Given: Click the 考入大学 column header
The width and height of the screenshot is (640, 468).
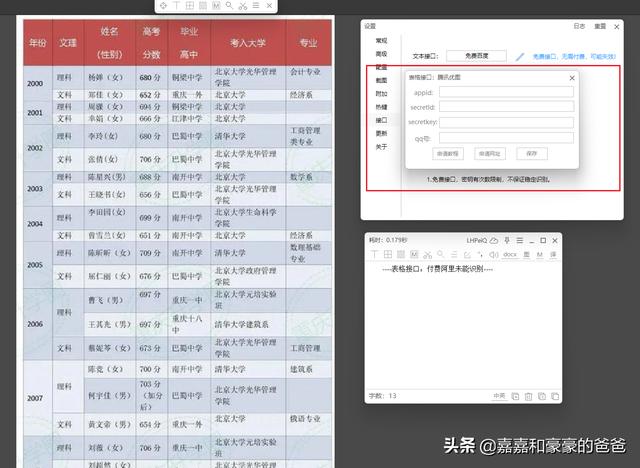Looking at the screenshot, I should pyautogui.click(x=248, y=43).
